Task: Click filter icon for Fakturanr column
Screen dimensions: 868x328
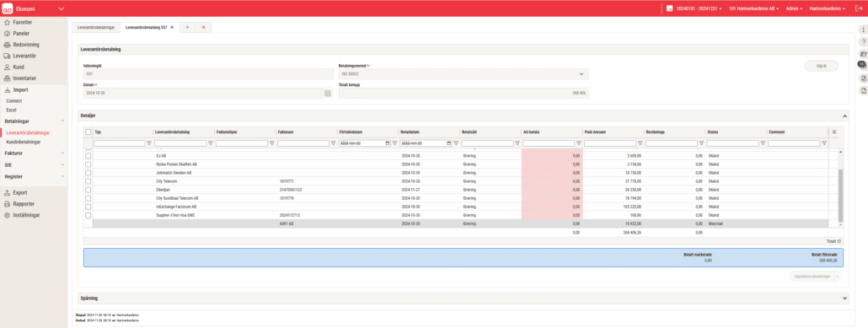Action: pyautogui.click(x=333, y=143)
